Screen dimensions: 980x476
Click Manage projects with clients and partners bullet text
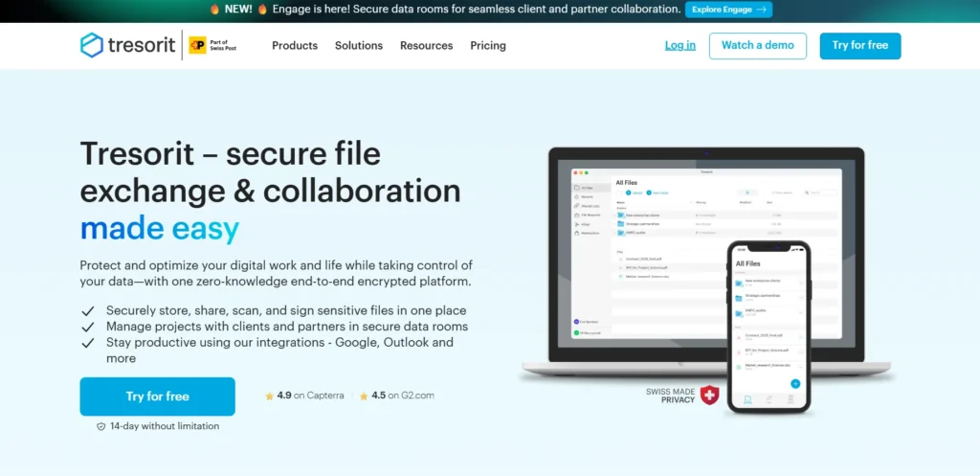click(x=287, y=327)
